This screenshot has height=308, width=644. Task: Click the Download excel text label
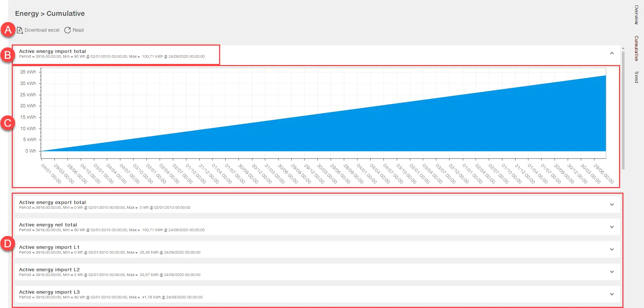[42, 30]
